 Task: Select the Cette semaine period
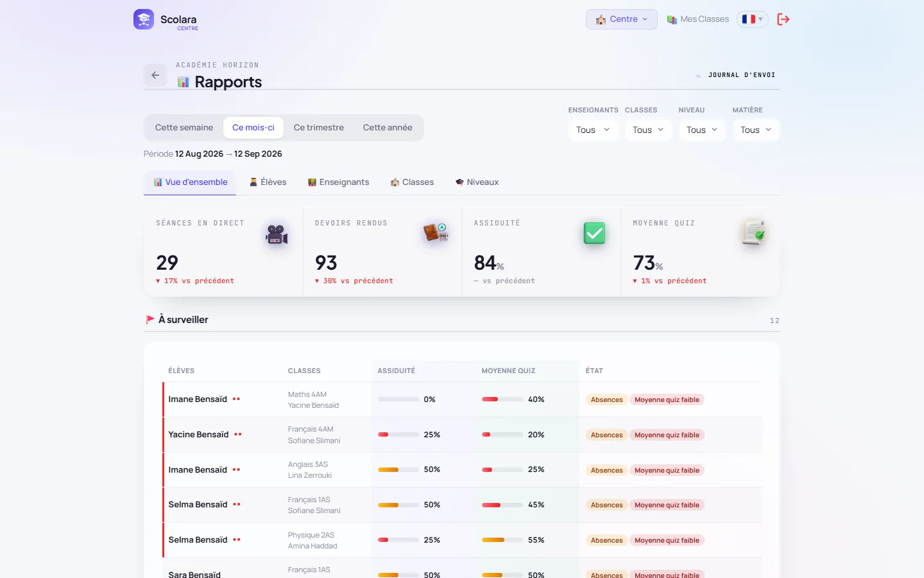click(x=184, y=128)
